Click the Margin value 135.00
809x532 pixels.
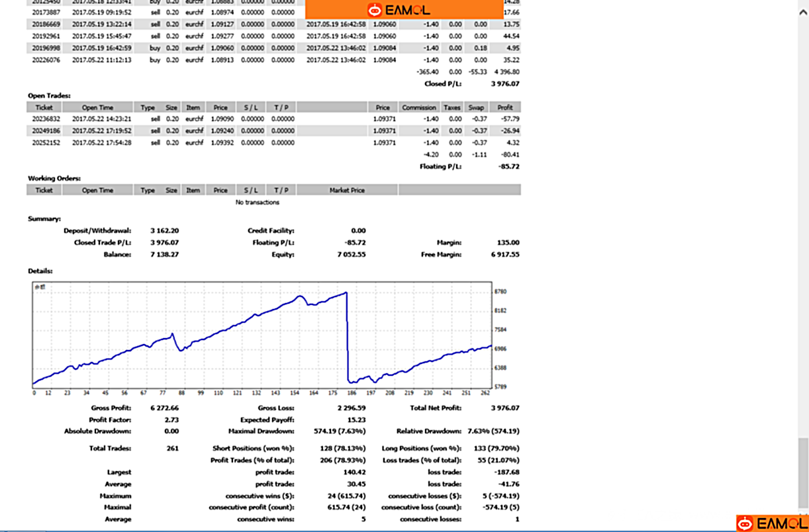click(x=508, y=242)
